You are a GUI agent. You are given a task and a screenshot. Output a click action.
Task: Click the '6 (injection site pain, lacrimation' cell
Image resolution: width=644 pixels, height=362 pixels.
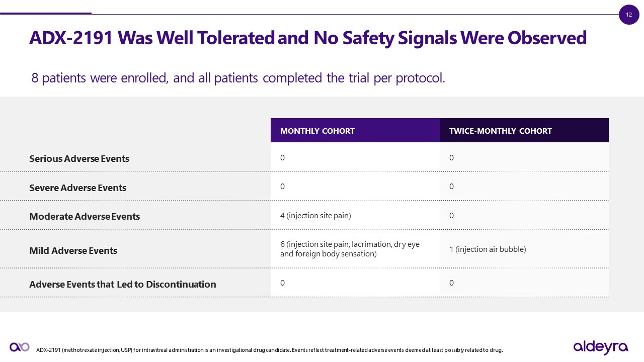pyautogui.click(x=350, y=249)
